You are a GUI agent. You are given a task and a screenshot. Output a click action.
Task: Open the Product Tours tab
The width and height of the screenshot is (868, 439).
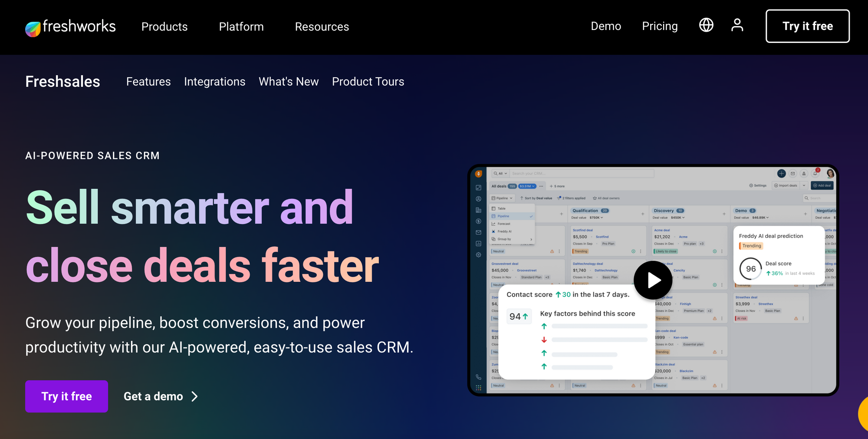tap(368, 82)
